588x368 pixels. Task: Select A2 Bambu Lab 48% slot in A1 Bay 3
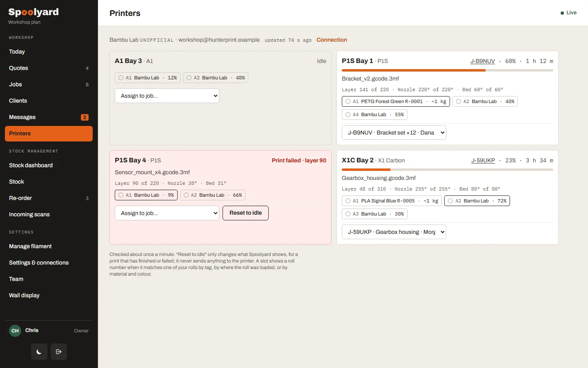click(216, 78)
